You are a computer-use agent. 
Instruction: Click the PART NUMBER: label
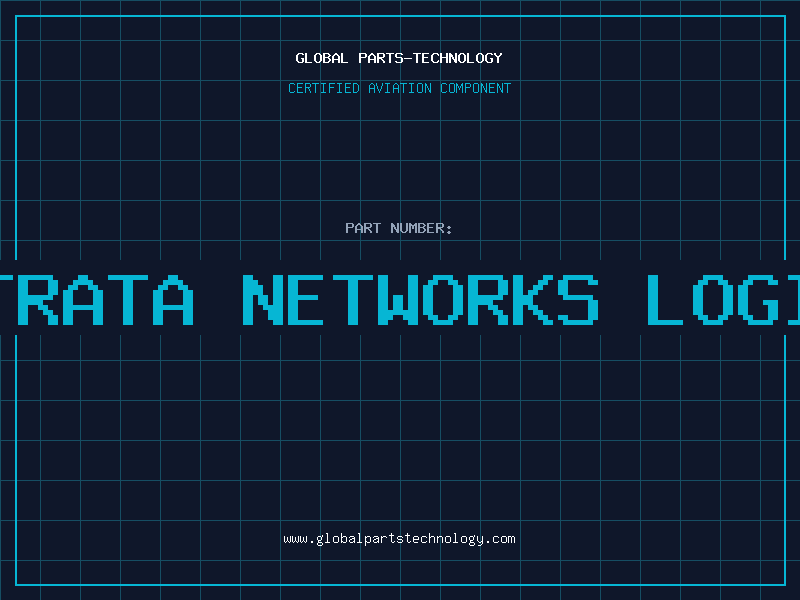click(x=399, y=228)
